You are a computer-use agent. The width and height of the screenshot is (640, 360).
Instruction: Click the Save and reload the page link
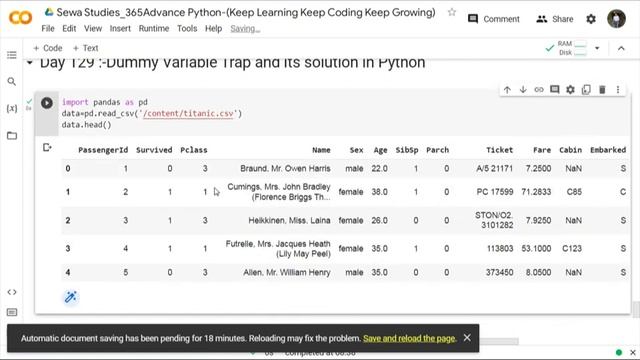[409, 338]
